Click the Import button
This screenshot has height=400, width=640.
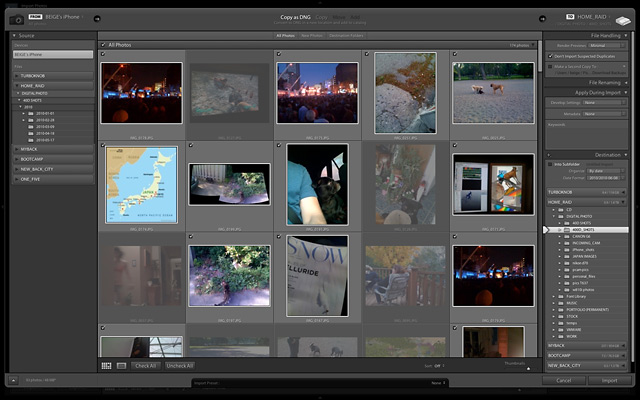click(609, 380)
